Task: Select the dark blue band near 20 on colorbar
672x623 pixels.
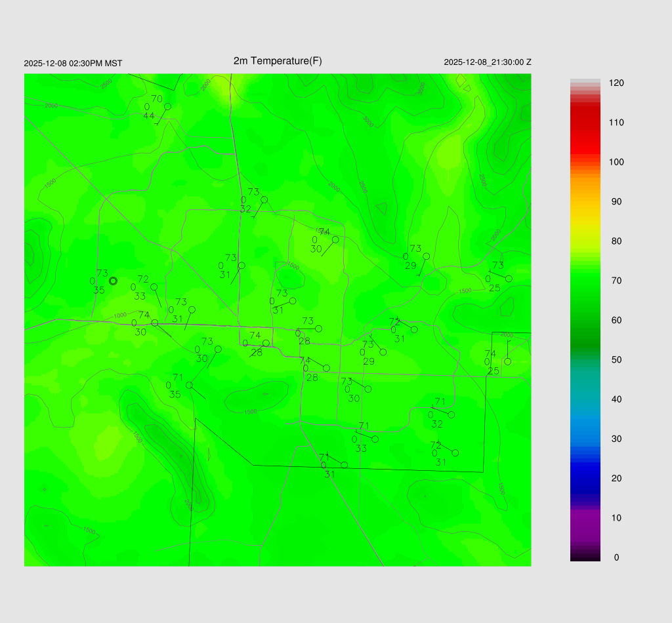Action: pos(585,478)
